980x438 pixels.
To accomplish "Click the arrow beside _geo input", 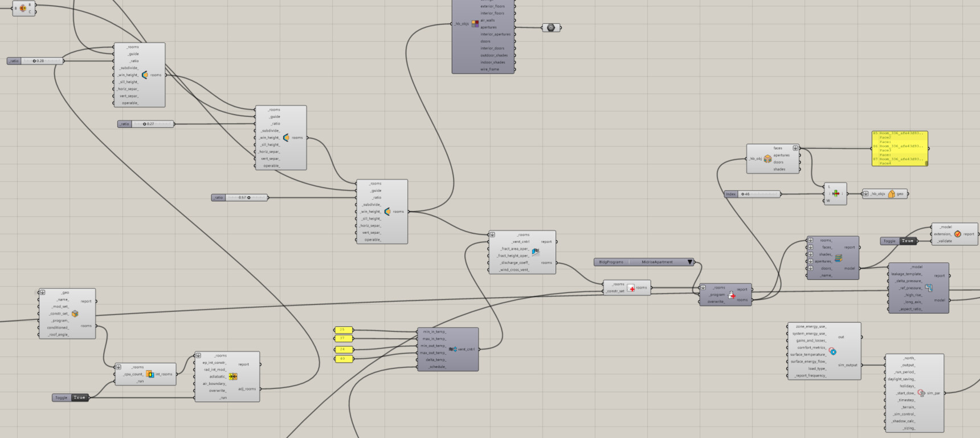I will click(x=43, y=293).
